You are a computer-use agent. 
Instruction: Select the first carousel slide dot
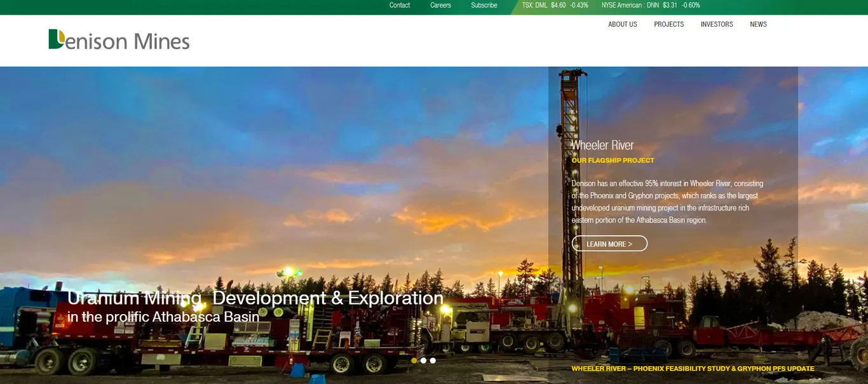pos(414,360)
